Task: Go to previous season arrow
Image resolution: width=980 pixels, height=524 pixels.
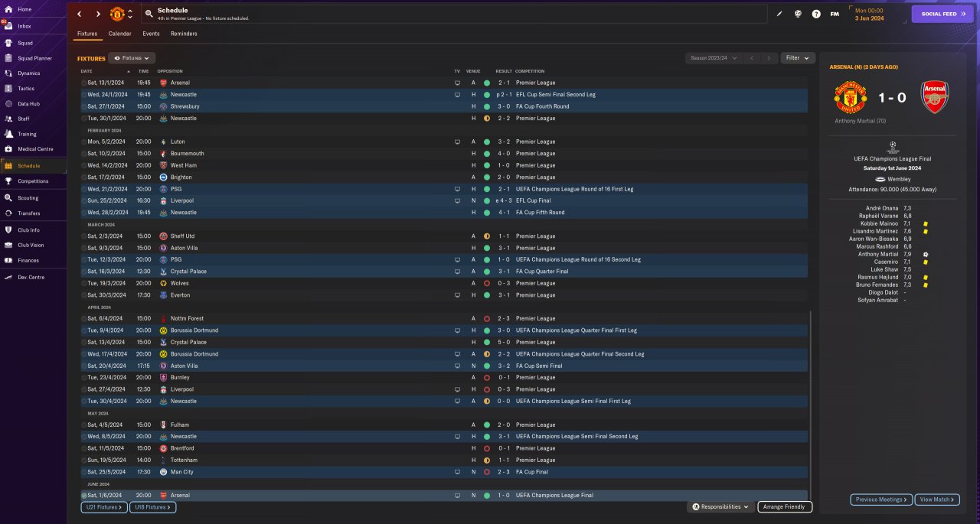Action: point(752,58)
